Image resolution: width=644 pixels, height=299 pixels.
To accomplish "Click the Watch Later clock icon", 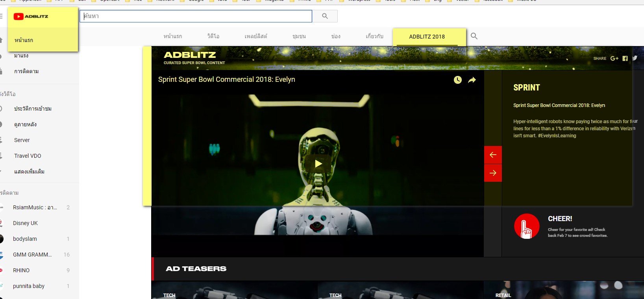I will [457, 80].
